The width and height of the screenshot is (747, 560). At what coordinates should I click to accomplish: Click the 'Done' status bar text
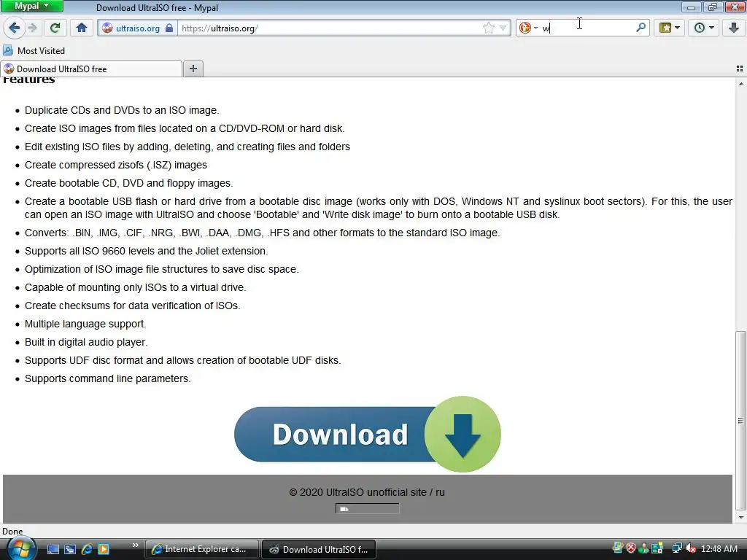point(12,532)
